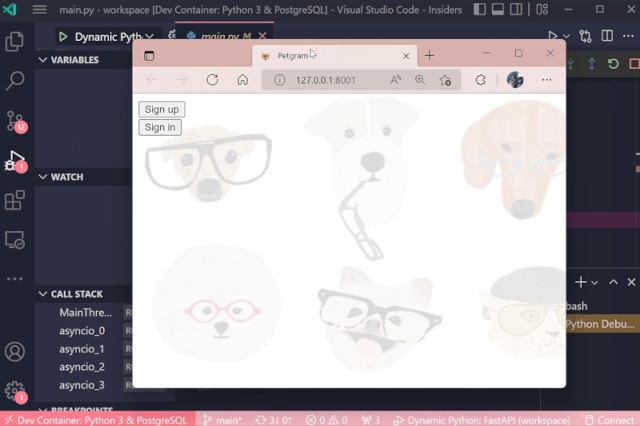Activate Read aloud in address bar
640x426 pixels.
tap(395, 80)
